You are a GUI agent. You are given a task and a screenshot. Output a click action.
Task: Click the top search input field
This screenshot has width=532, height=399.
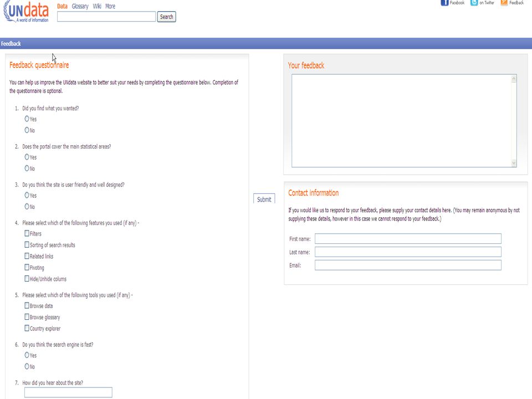106,17
